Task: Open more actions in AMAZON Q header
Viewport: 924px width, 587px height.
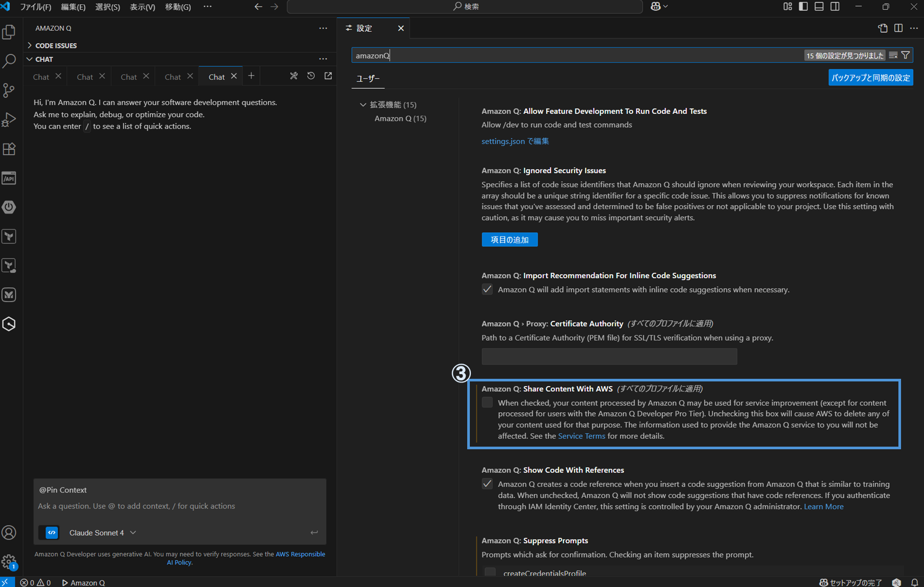Action: (x=323, y=28)
